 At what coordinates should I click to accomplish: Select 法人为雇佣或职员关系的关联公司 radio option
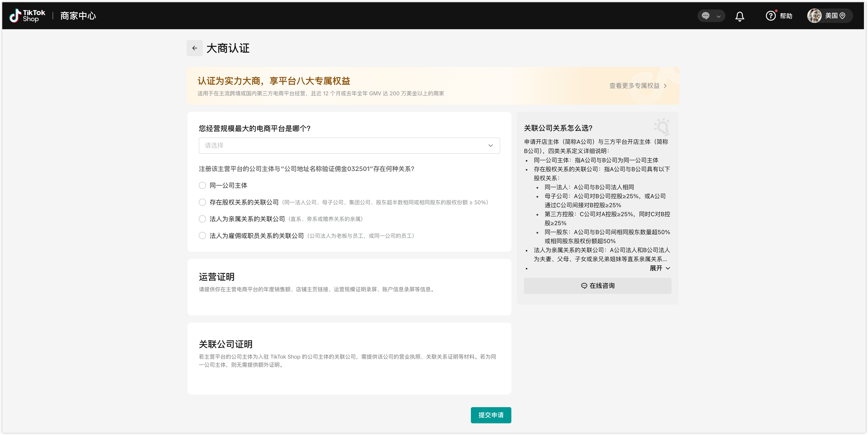point(202,236)
